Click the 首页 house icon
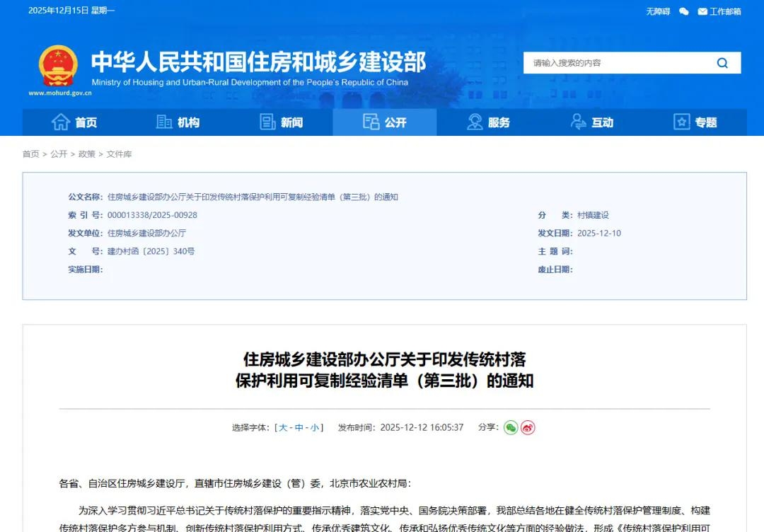This screenshot has height=532, width=764. 61,122
